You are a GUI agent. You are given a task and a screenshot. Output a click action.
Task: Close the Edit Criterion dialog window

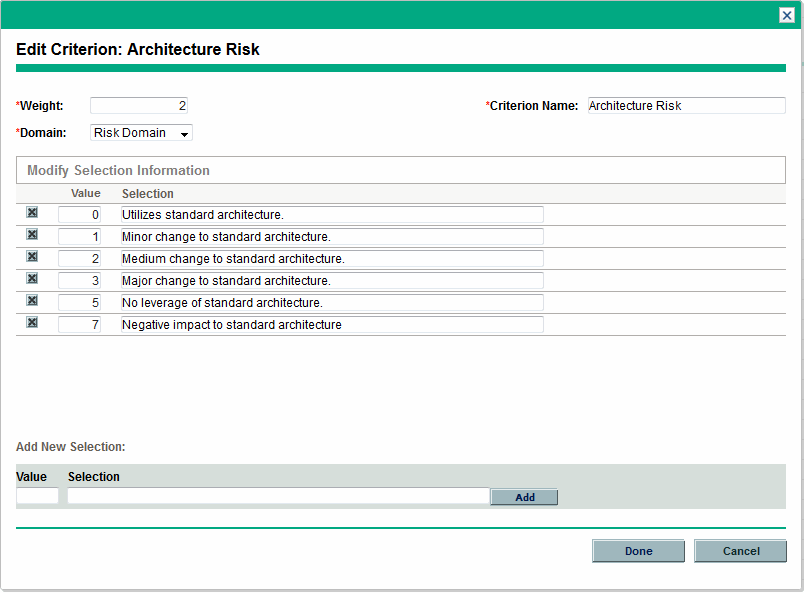pyautogui.click(x=787, y=15)
